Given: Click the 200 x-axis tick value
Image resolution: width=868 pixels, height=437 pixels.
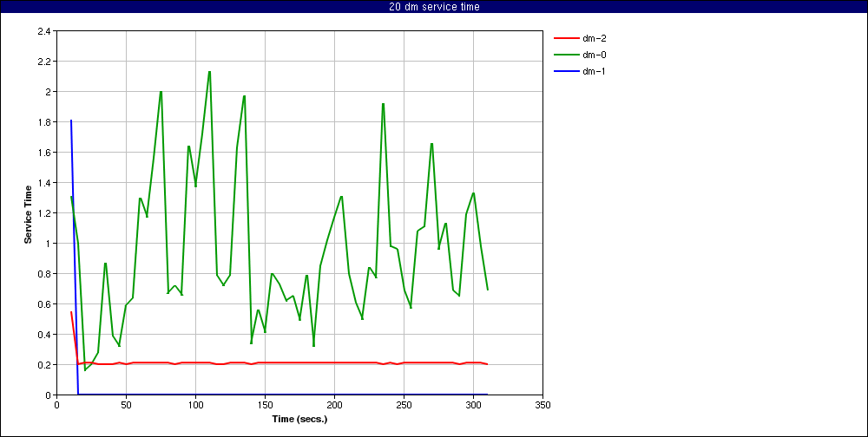Looking at the screenshot, I should point(334,405).
